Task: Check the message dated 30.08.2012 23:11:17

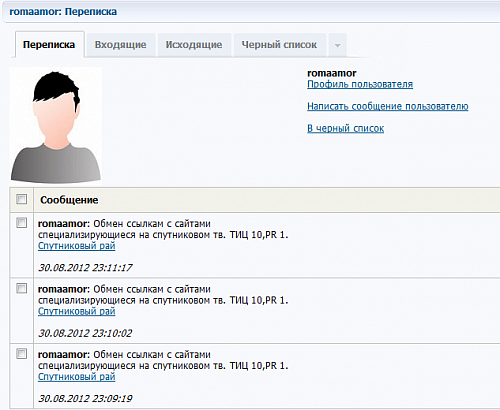Action: [x=22, y=223]
